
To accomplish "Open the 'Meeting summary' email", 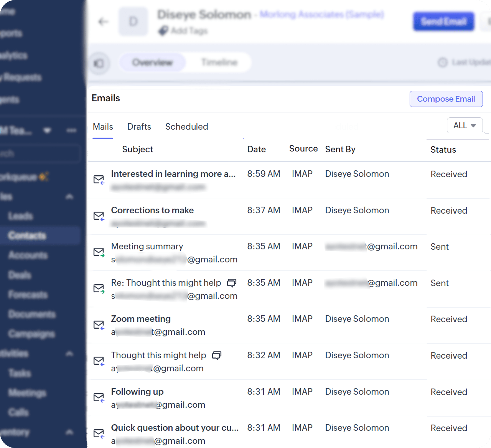I will (147, 247).
